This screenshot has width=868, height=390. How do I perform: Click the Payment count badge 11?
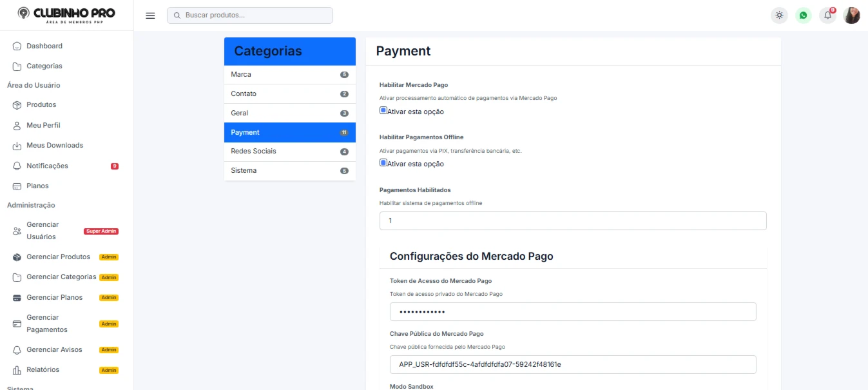344,132
